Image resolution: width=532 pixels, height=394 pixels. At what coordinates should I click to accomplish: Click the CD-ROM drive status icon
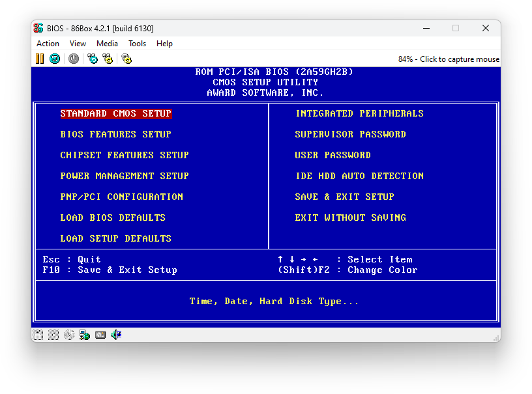point(69,335)
